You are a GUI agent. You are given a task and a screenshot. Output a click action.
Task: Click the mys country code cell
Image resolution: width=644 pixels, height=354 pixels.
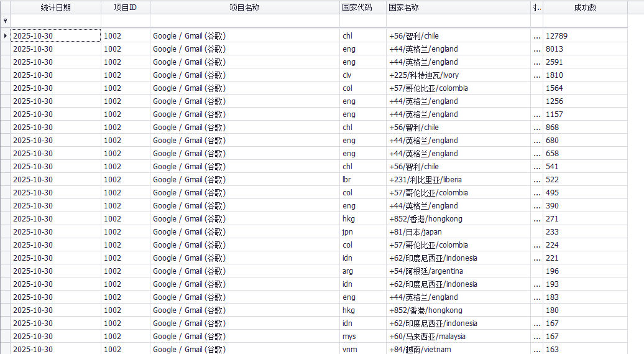click(363, 337)
